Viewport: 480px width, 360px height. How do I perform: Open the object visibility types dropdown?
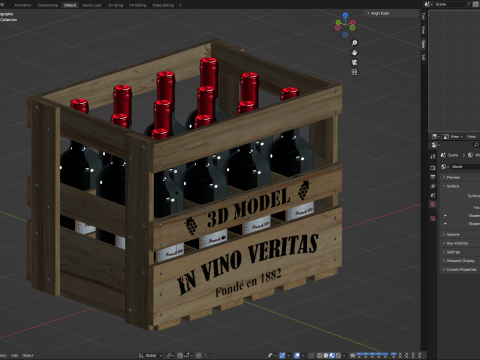[272, 355]
